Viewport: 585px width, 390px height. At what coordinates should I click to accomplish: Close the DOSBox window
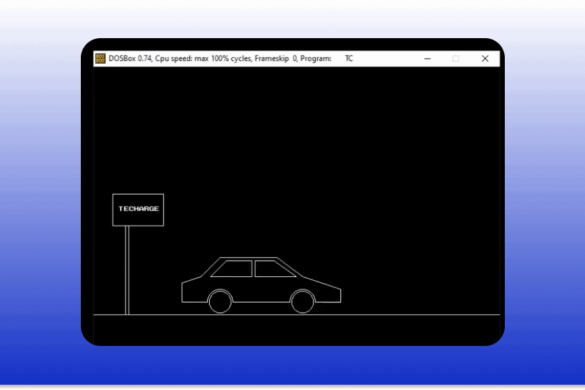pos(485,59)
